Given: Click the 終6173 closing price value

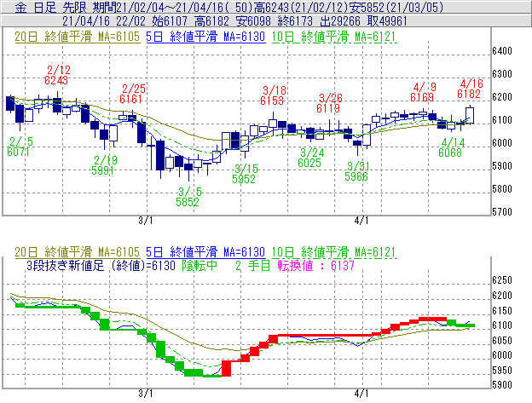Looking at the screenshot, I should coord(295,21).
